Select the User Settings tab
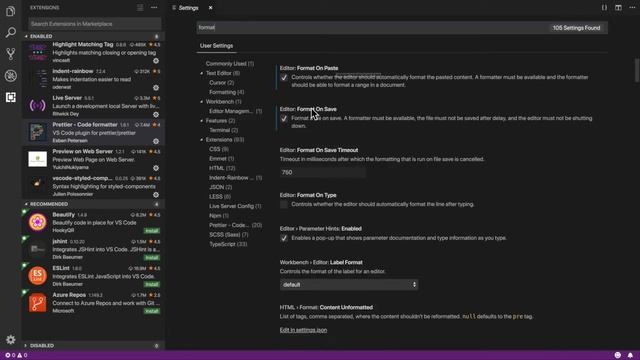Viewport: 640px width, 360px height. coord(216,46)
